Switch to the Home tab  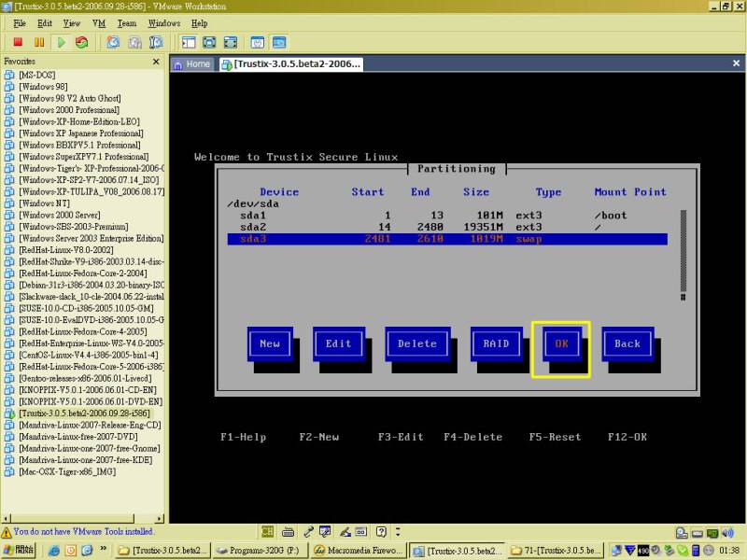pyautogui.click(x=192, y=64)
